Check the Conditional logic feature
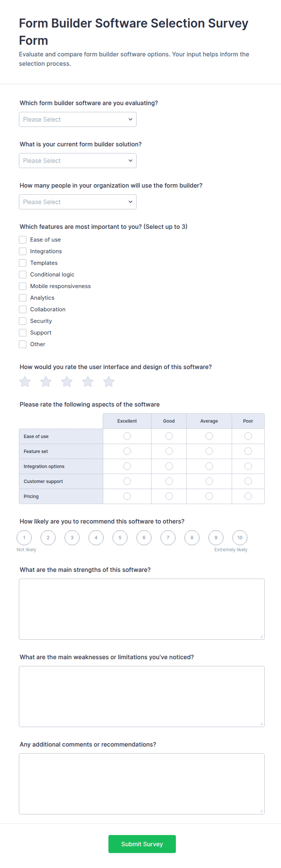 click(x=23, y=274)
